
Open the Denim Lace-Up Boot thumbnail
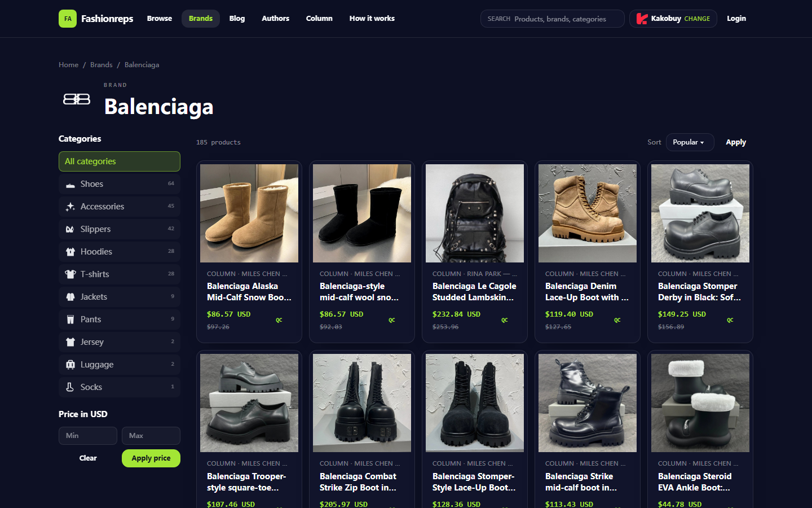pyautogui.click(x=588, y=213)
